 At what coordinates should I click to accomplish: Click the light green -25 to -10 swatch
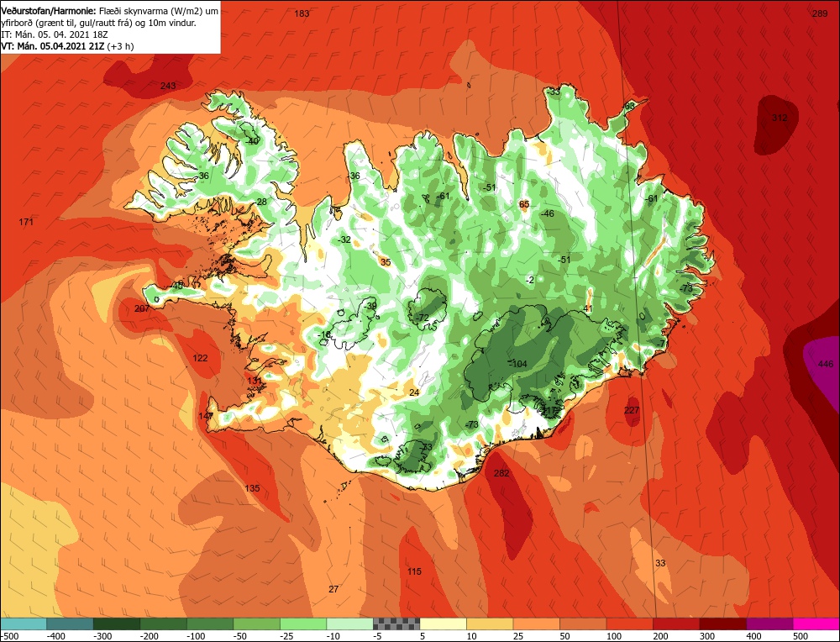(303, 624)
